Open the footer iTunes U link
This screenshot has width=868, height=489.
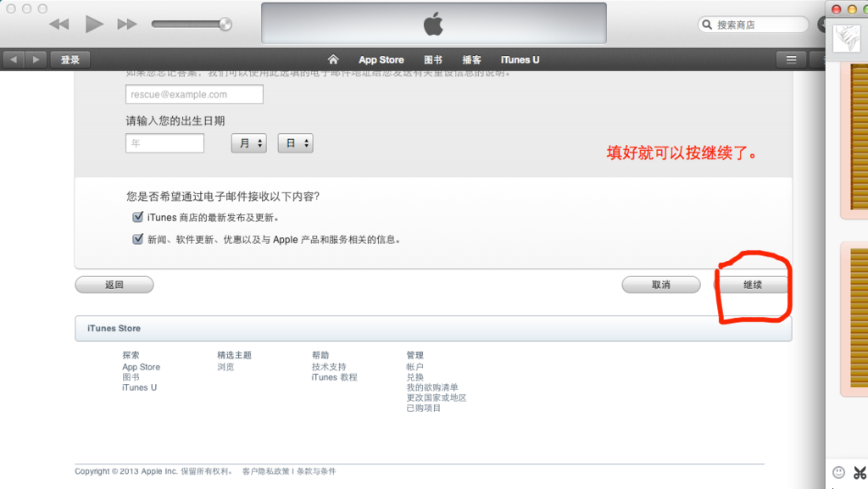(140, 387)
